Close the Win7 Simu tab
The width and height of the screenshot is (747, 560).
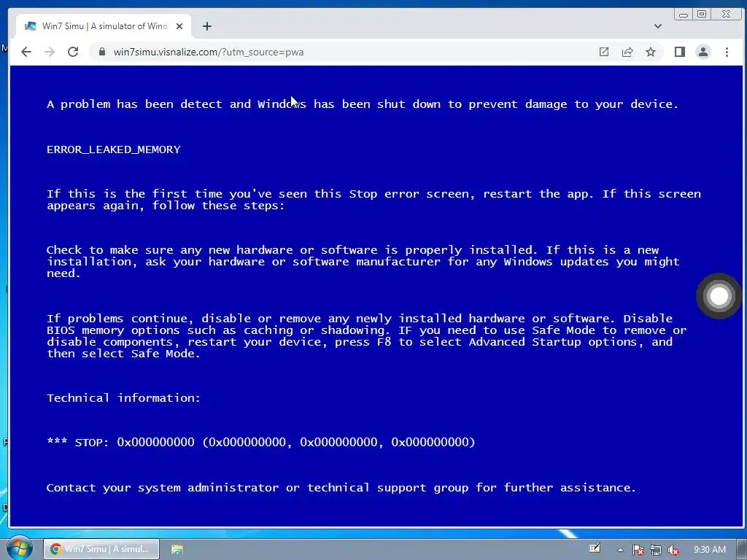[179, 26]
